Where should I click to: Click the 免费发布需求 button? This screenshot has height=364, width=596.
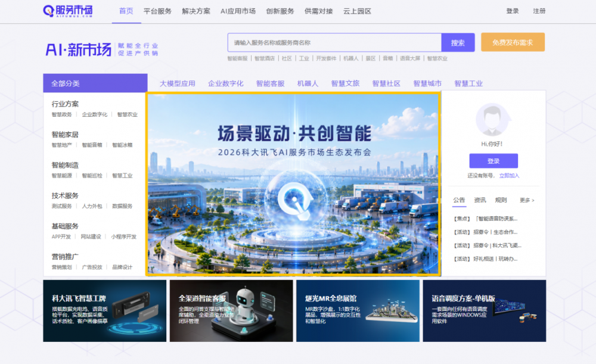coord(513,42)
